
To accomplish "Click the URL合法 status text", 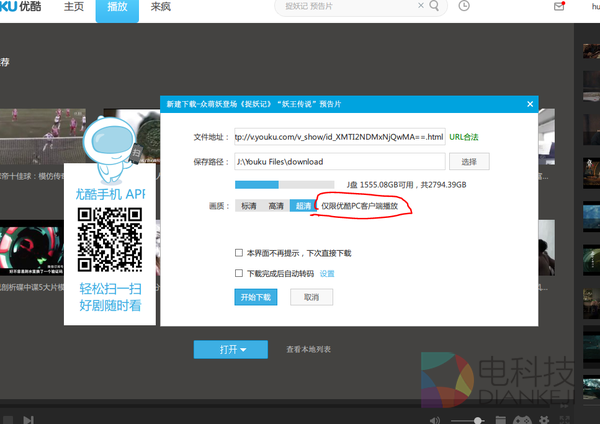I will click(464, 137).
